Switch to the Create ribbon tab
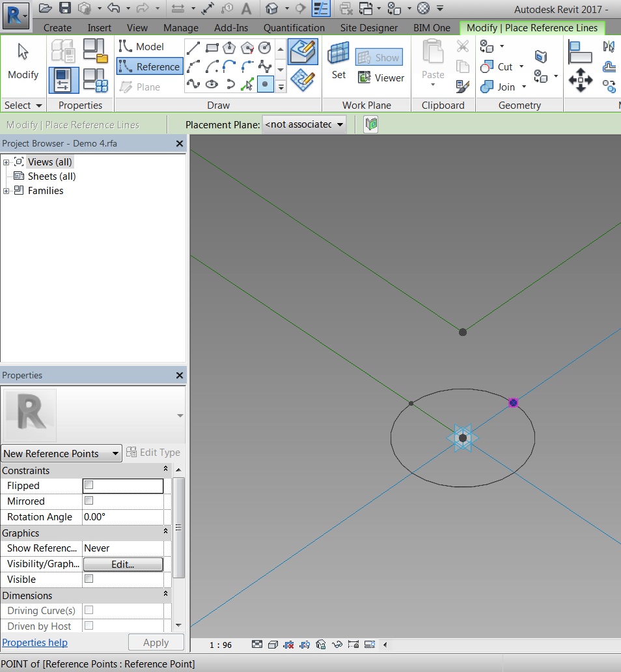 pyautogui.click(x=57, y=28)
